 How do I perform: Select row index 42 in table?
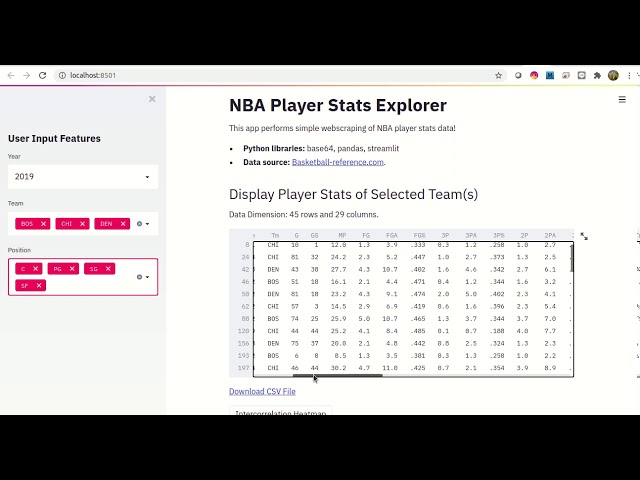(x=245, y=269)
